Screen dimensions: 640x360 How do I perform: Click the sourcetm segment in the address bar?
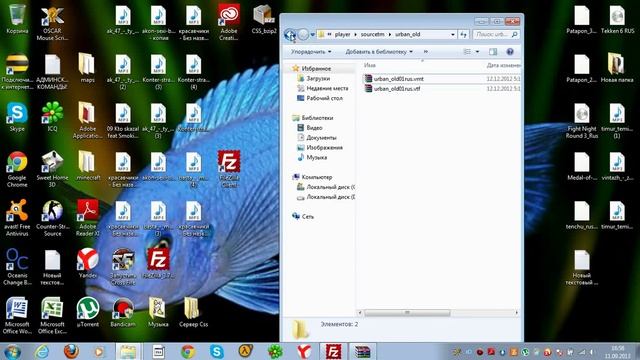[x=372, y=34]
